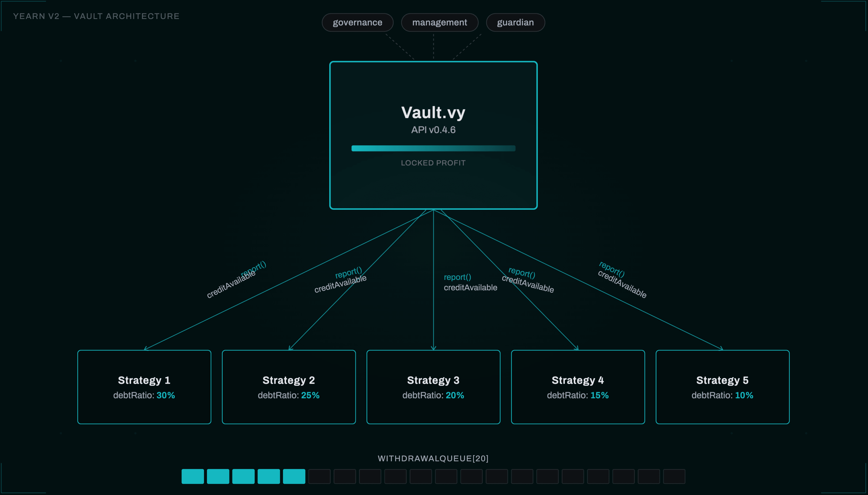The image size is (868, 495).
Task: Select the Strategy 4 box
Action: click(x=578, y=387)
